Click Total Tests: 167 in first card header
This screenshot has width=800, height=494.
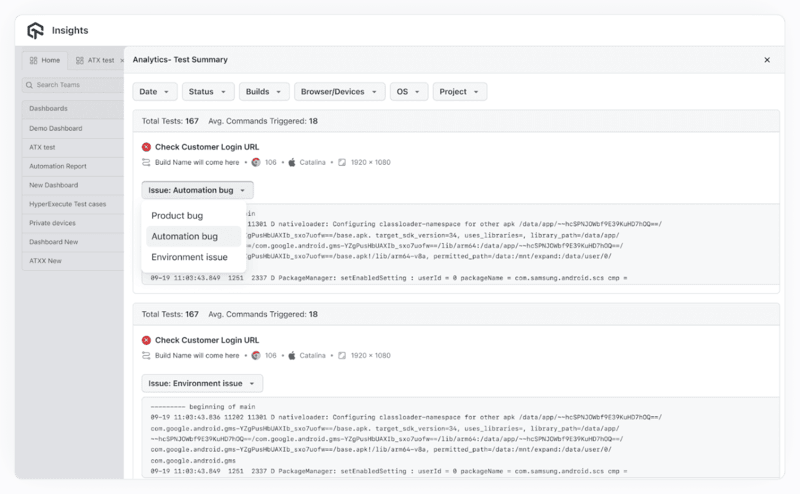point(170,121)
